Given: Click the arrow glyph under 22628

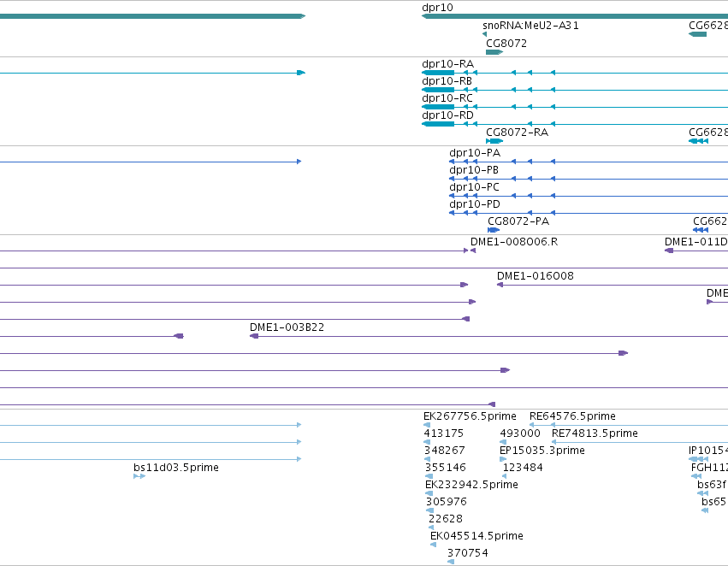Looking at the screenshot, I should click(431, 528).
